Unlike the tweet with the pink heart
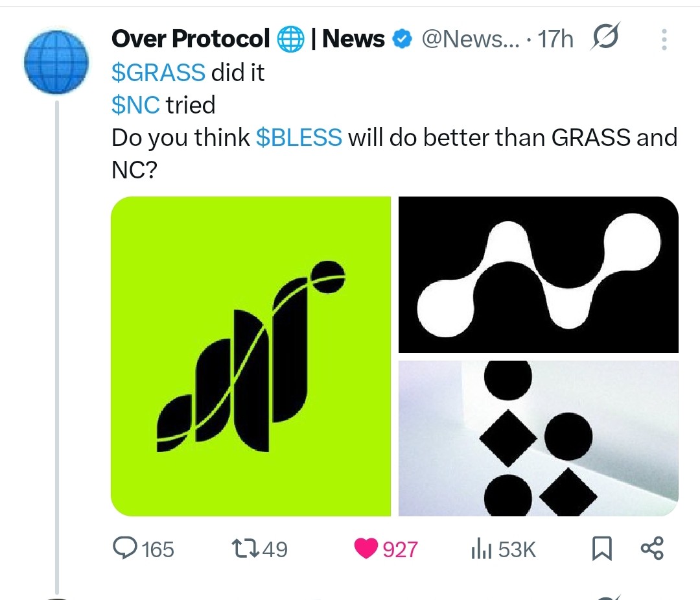This screenshot has width=700, height=600. tap(366, 549)
